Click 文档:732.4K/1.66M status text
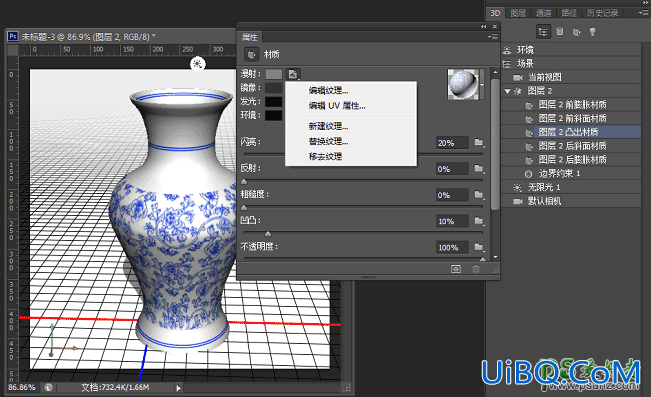The width and height of the screenshot is (651, 397). coord(115,387)
